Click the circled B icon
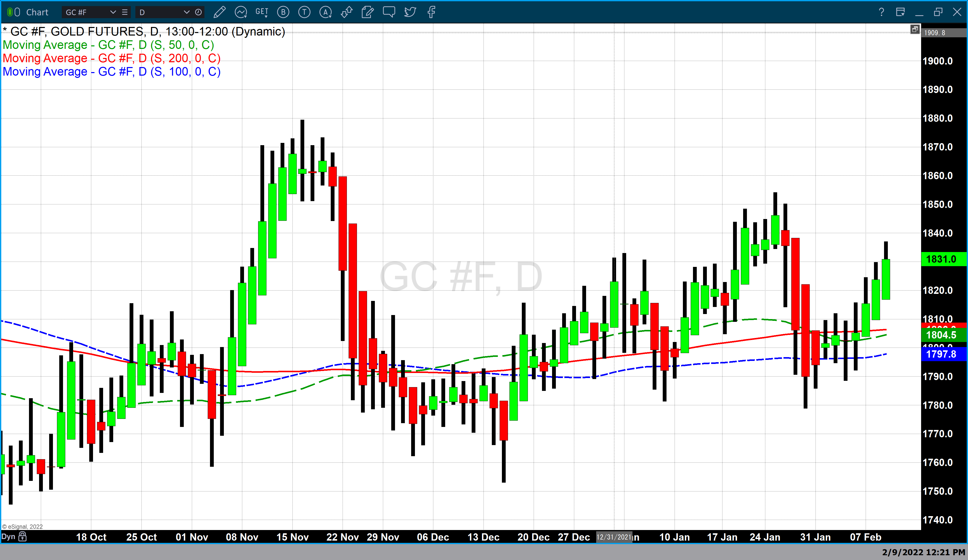This screenshot has height=560, width=968. click(x=283, y=12)
